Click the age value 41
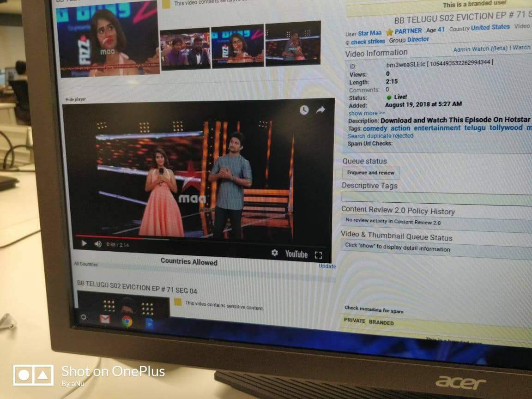Viewport: 532px width, 399px height. 441,30
